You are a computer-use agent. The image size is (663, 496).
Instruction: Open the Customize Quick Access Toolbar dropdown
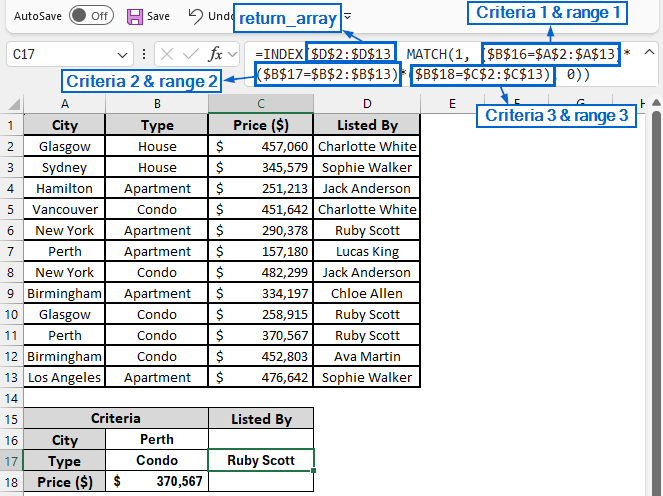(x=346, y=16)
